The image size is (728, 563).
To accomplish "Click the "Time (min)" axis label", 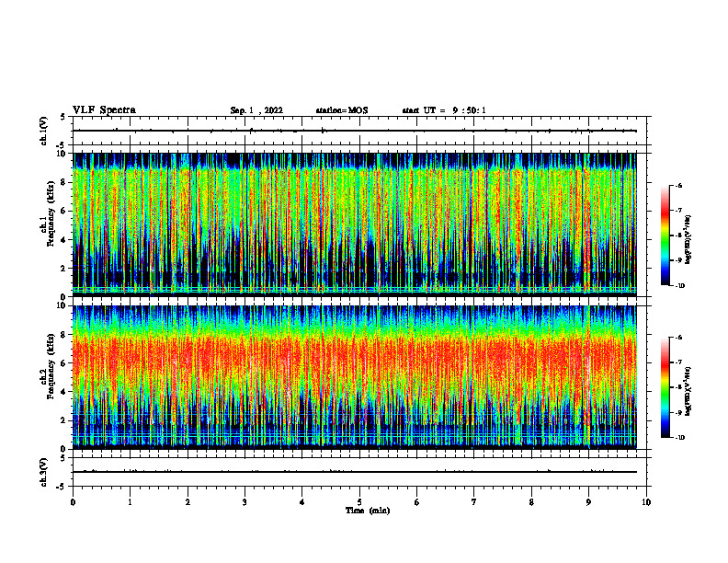I will tap(368, 511).
